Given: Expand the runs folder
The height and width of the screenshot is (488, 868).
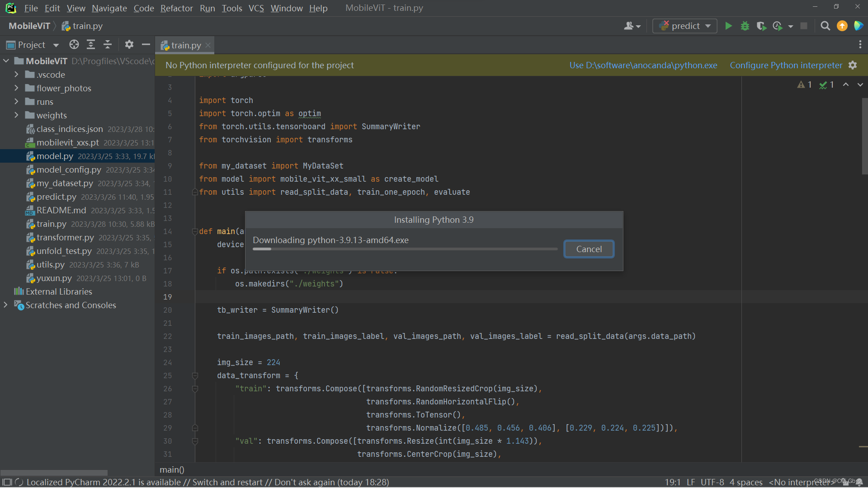Looking at the screenshot, I should pos(16,102).
